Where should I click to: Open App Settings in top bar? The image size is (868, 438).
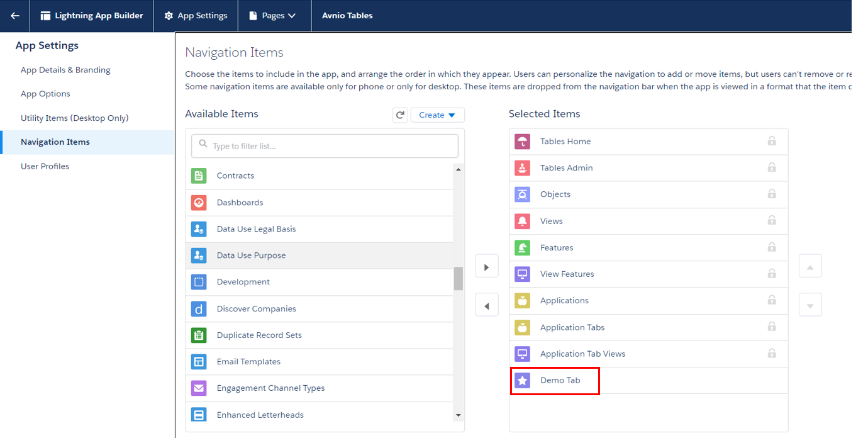tap(196, 16)
